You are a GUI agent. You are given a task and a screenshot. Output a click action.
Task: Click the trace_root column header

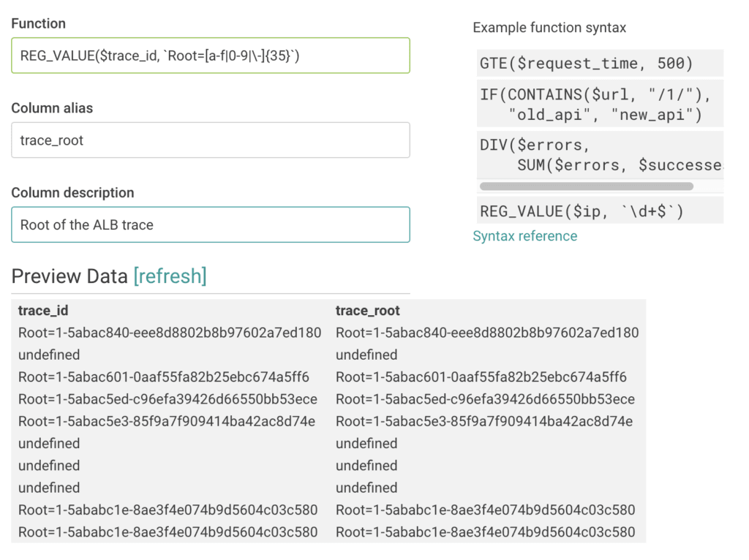[x=368, y=311]
